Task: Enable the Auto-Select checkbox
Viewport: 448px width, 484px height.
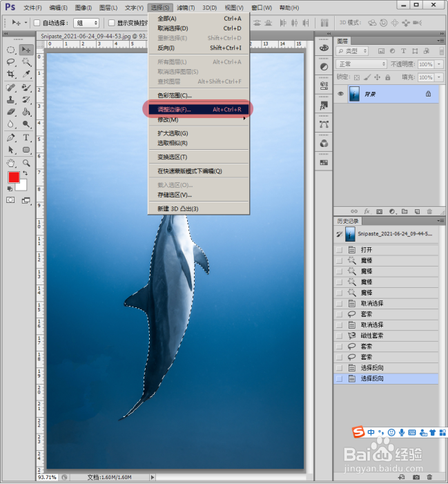Action: click(x=37, y=23)
